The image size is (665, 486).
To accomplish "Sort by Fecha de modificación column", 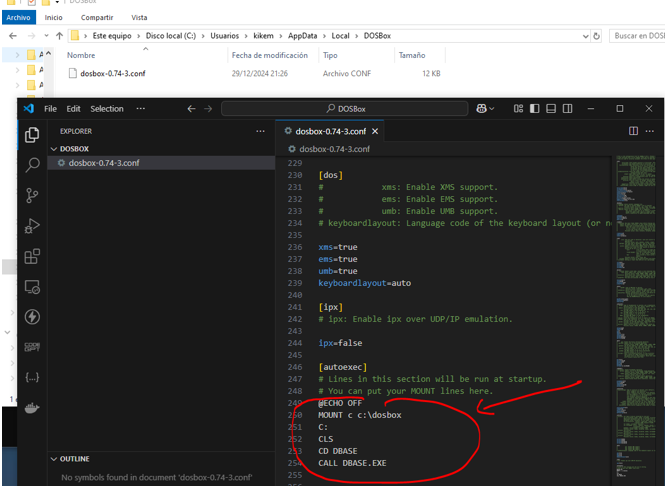I will [269, 55].
